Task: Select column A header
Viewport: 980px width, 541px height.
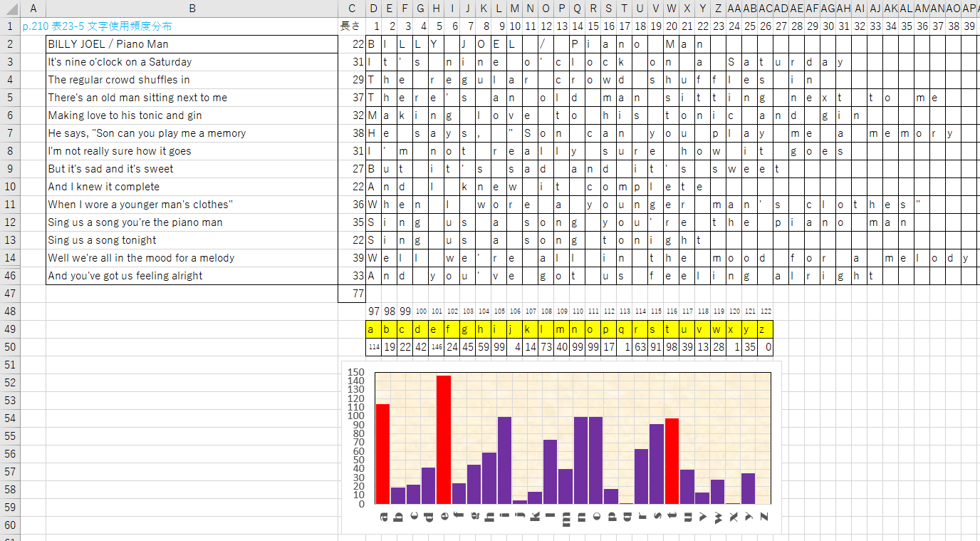Action: (33, 9)
